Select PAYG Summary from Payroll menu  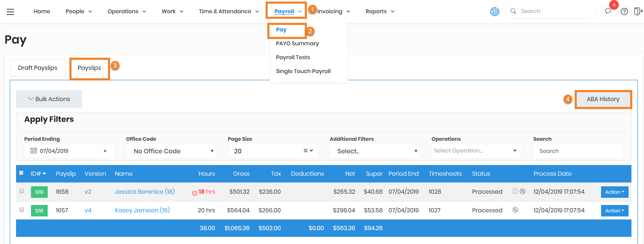[297, 44]
